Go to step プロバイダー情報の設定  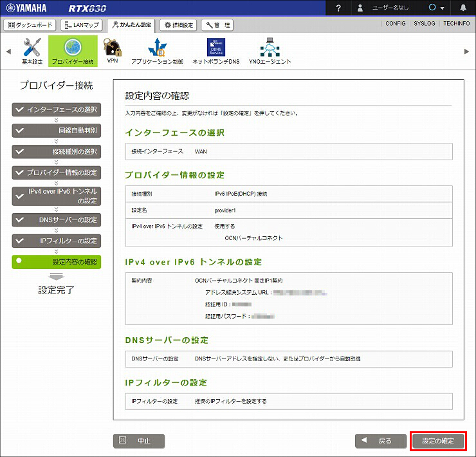tap(57, 173)
